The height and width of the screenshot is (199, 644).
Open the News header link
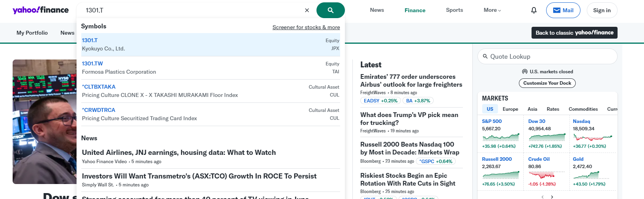pyautogui.click(x=377, y=10)
